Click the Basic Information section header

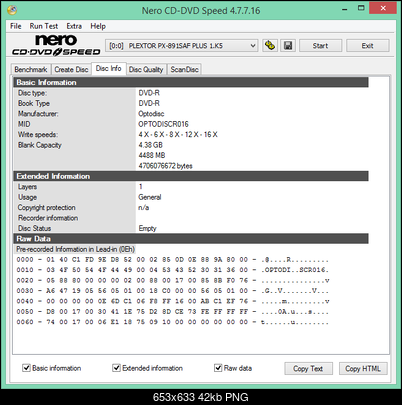191,82
